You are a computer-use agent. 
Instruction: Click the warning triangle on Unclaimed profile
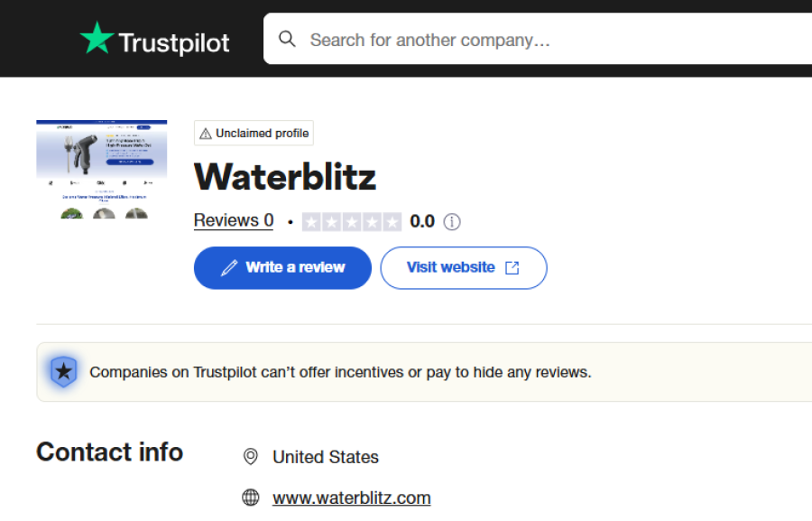206,134
